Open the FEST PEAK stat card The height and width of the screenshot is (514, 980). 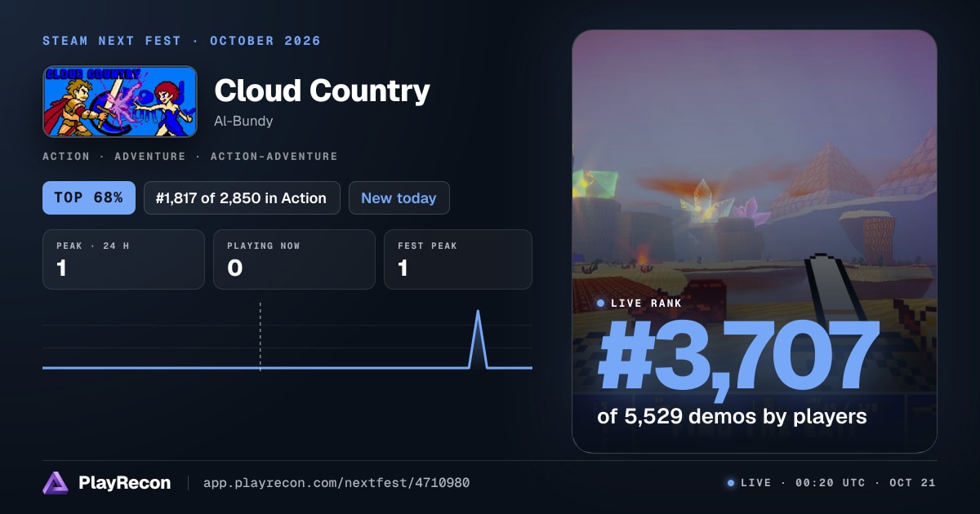point(458,259)
